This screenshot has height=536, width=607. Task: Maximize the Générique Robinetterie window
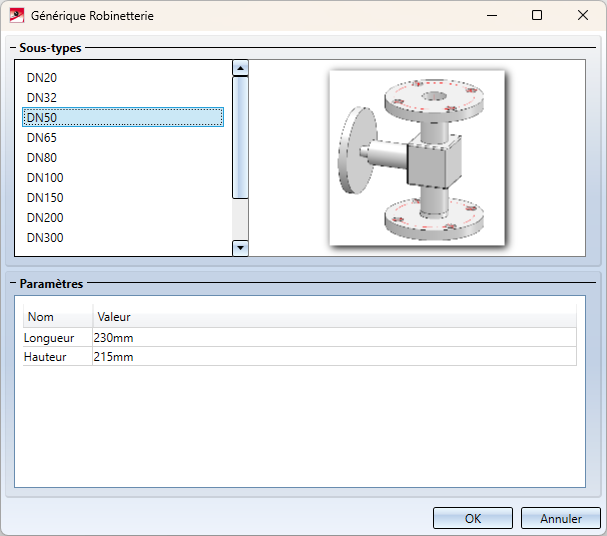click(537, 16)
